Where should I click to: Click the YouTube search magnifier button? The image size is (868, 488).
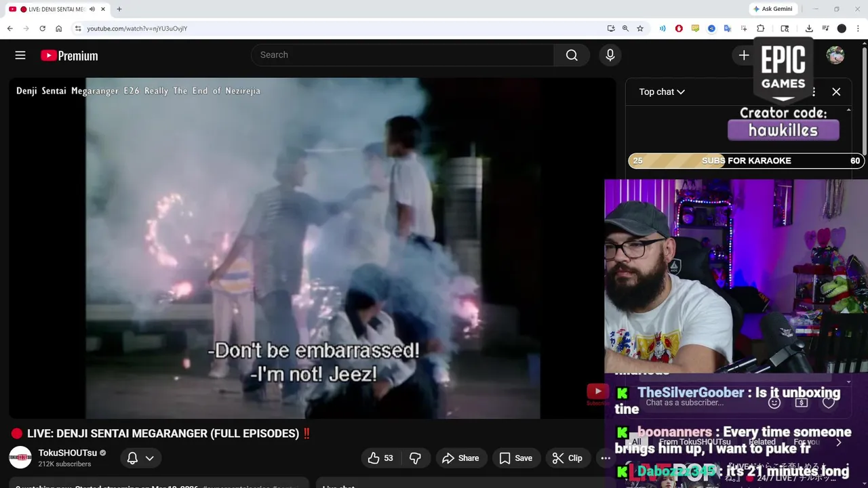(x=572, y=55)
